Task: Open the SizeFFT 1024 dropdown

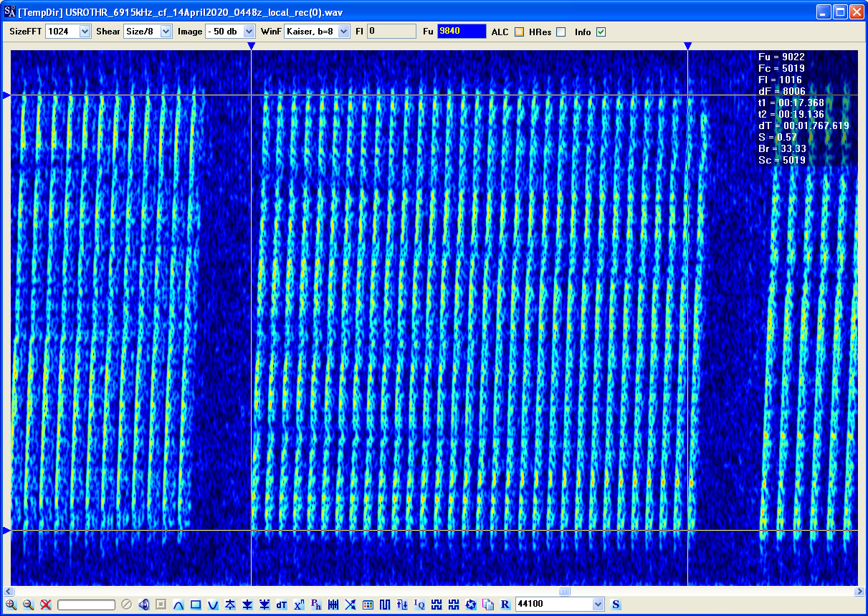Action: click(68, 32)
